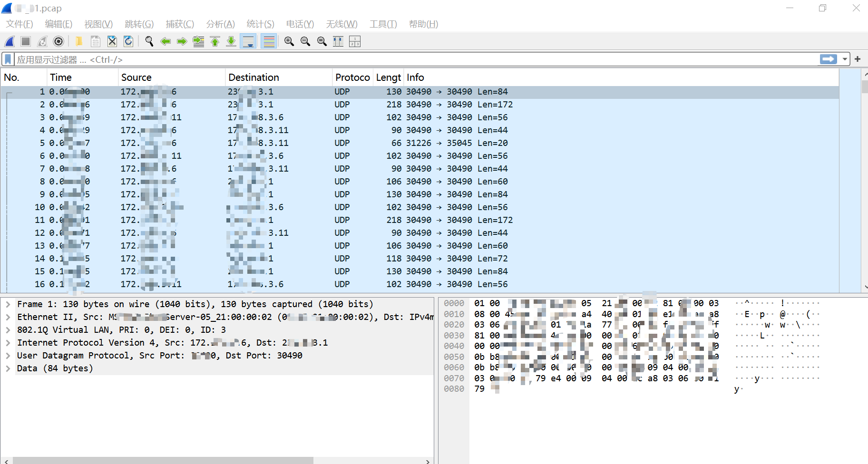Add a filter button with the plus icon

coord(858,59)
